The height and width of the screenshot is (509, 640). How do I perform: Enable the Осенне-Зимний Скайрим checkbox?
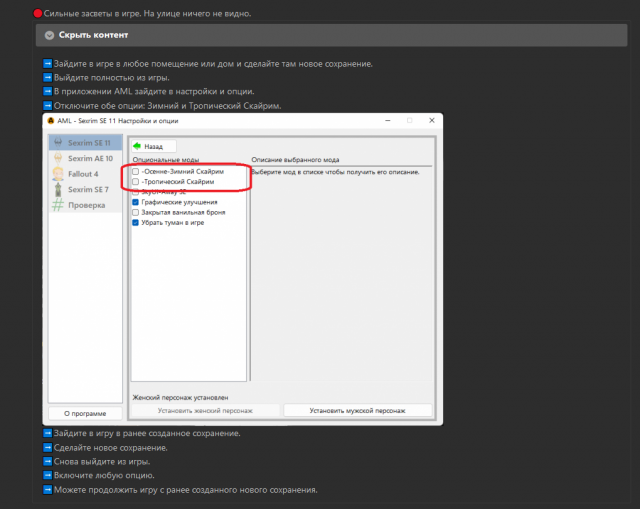coord(136,172)
